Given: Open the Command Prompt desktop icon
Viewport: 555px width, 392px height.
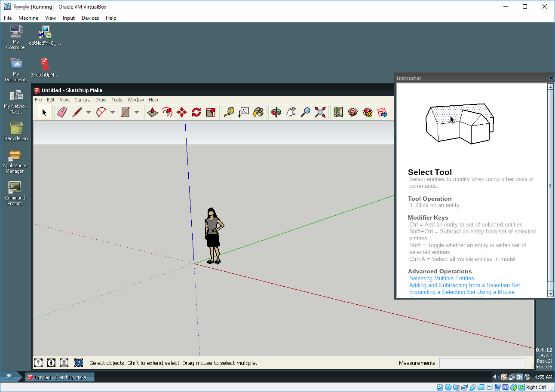Looking at the screenshot, I should pyautogui.click(x=15, y=193).
